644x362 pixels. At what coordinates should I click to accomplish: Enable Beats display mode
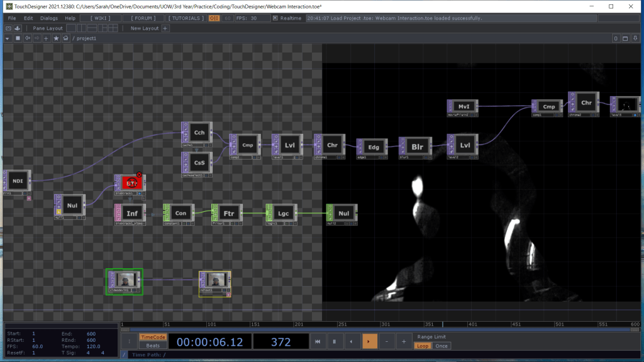coord(152,346)
